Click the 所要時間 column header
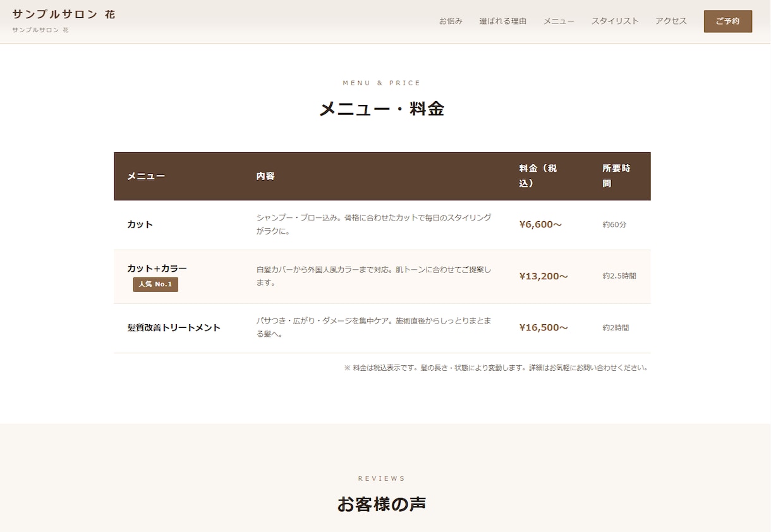The image size is (771, 532). (x=616, y=176)
